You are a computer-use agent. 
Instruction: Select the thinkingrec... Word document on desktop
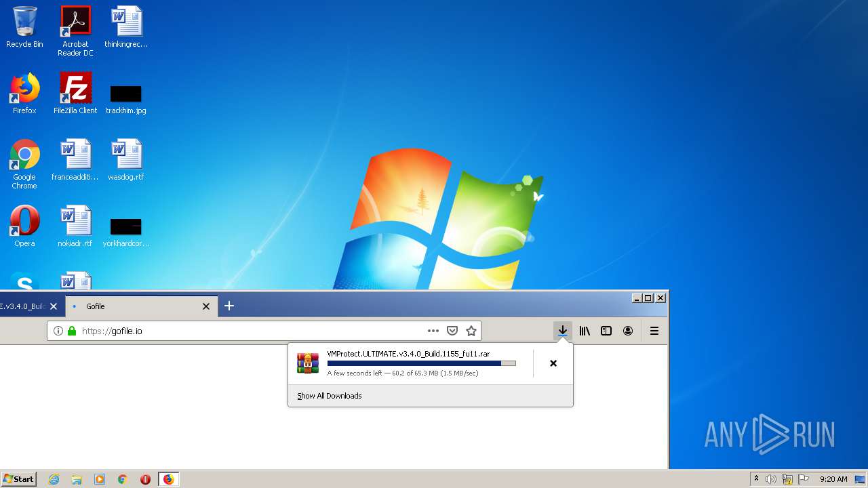pyautogui.click(x=126, y=27)
